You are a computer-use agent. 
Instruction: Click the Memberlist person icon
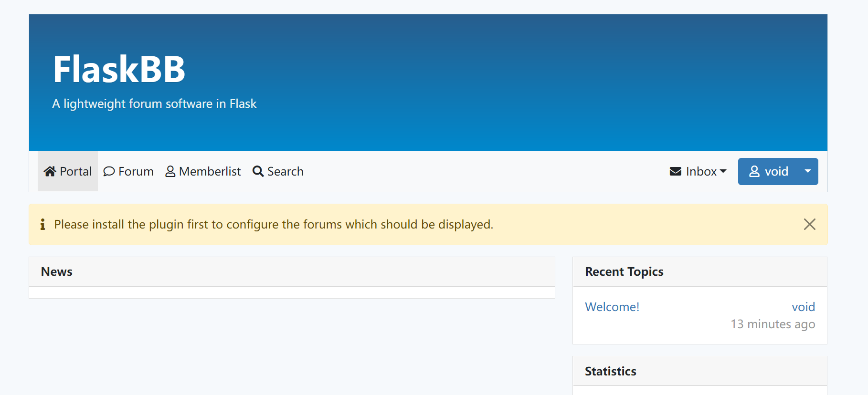tap(170, 171)
